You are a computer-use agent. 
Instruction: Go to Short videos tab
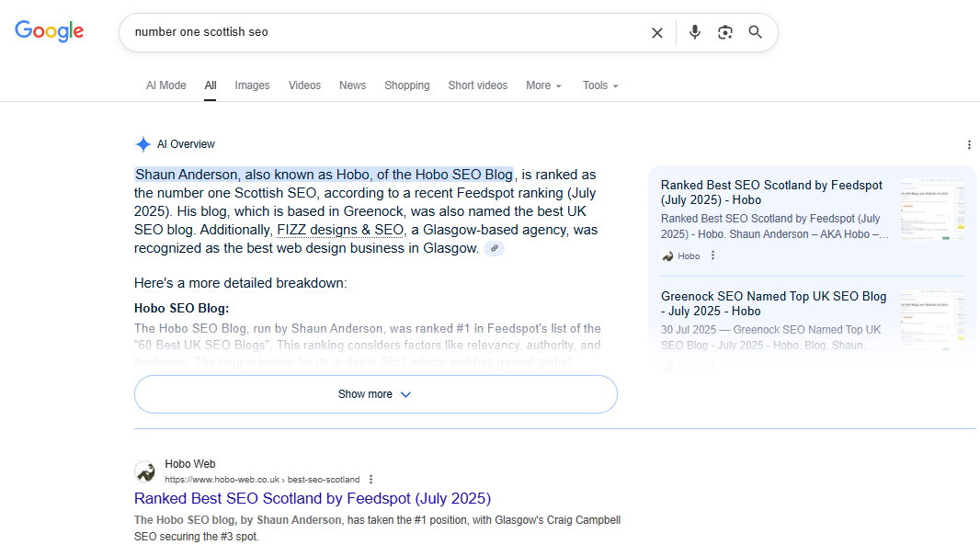[477, 85]
